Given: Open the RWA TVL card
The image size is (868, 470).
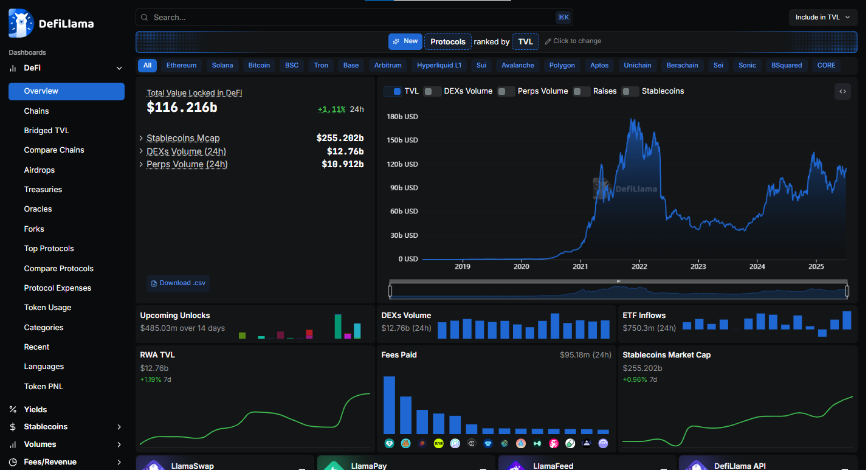Looking at the screenshot, I should (255, 398).
